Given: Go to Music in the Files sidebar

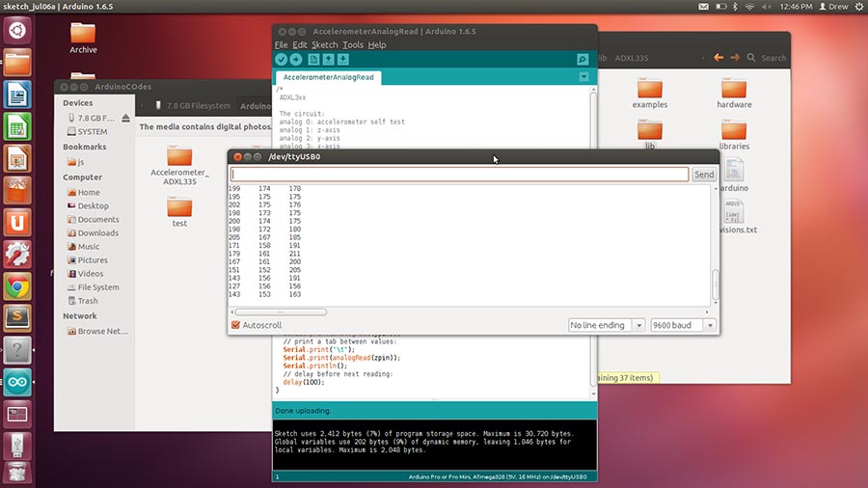Looking at the screenshot, I should (83, 247).
